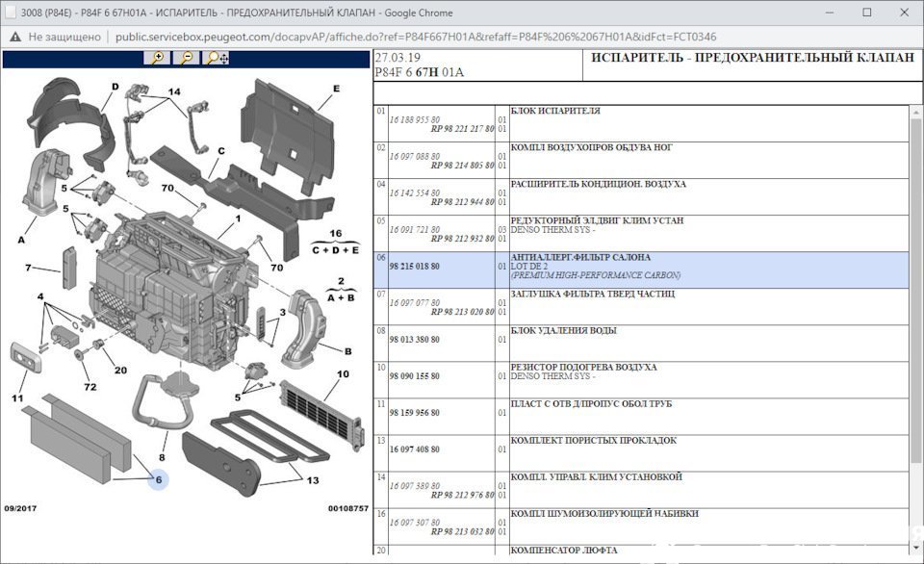
Task: Click the not-secure warning triangle icon
Action: pyautogui.click(x=14, y=37)
